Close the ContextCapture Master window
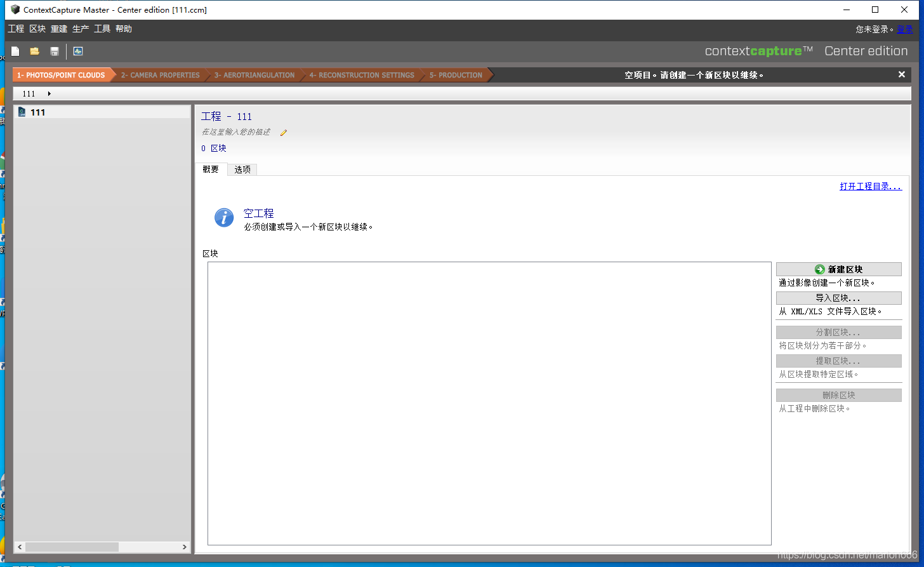 click(x=904, y=10)
